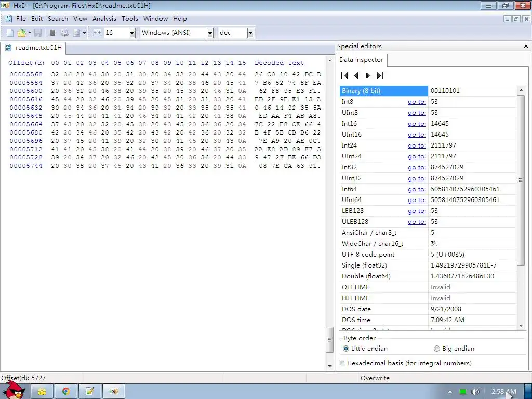Click the Open RAM chip icon
This screenshot has height=399, width=532.
[52, 33]
